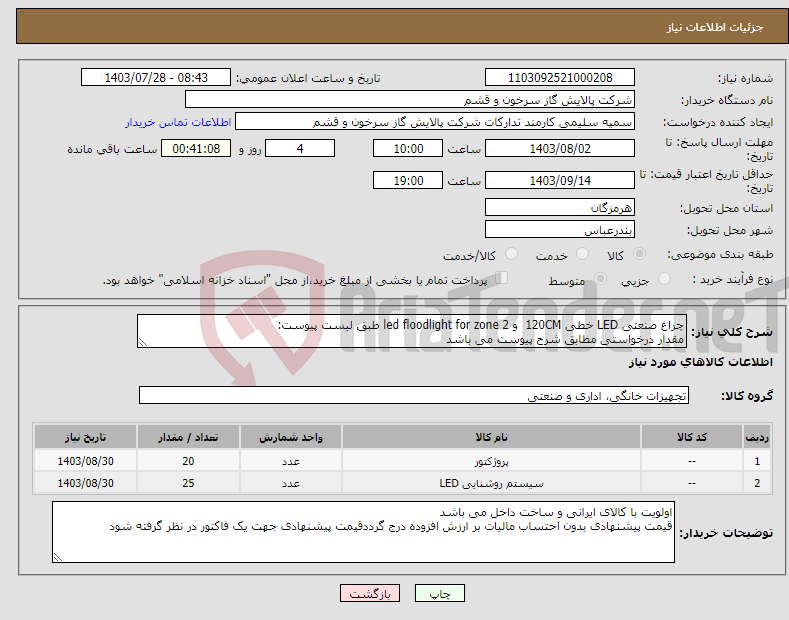Screen dimensions: 789x620
Task: Click the ردیف column header
Action: [x=757, y=437]
